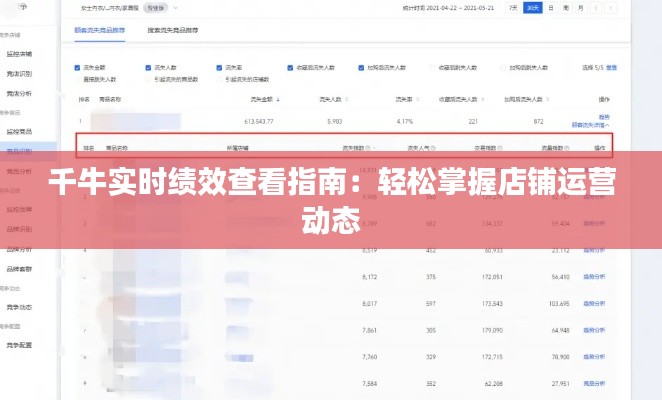Click the info icon beside 流量指数
Image resolution: width=662 pixels, height=400 pixels.
(x=568, y=147)
